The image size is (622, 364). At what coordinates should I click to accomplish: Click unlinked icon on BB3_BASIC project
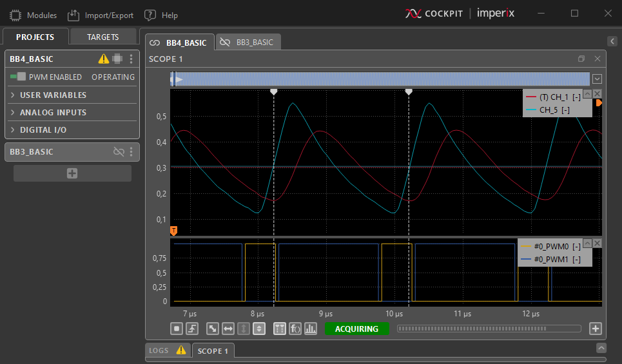pyautogui.click(x=118, y=152)
